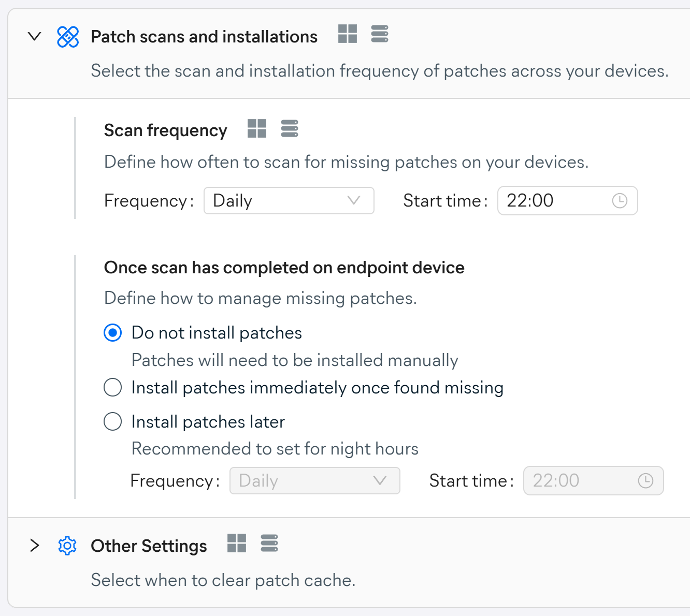The width and height of the screenshot is (690, 616).
Task: Click the Patch scans and installations heading
Action: click(x=204, y=37)
